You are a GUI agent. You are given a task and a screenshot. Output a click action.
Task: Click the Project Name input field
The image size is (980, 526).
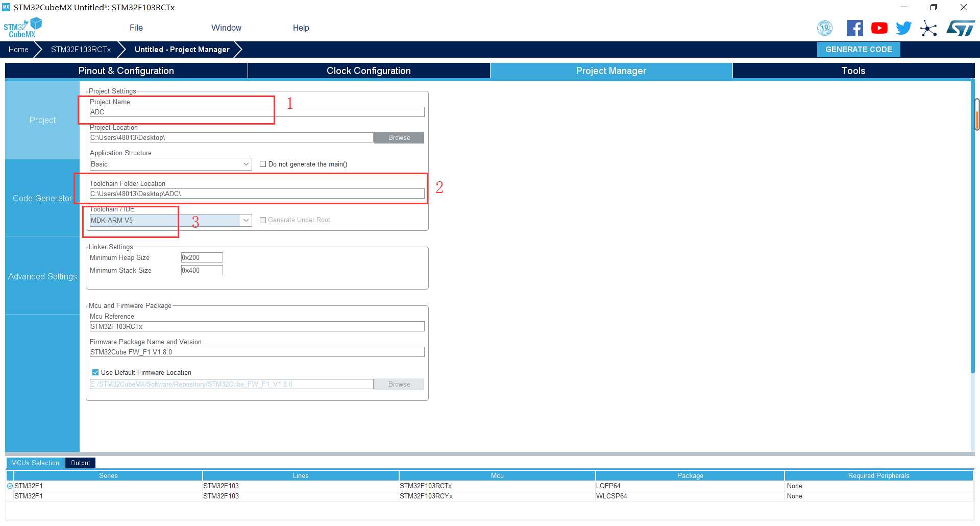pyautogui.click(x=257, y=112)
